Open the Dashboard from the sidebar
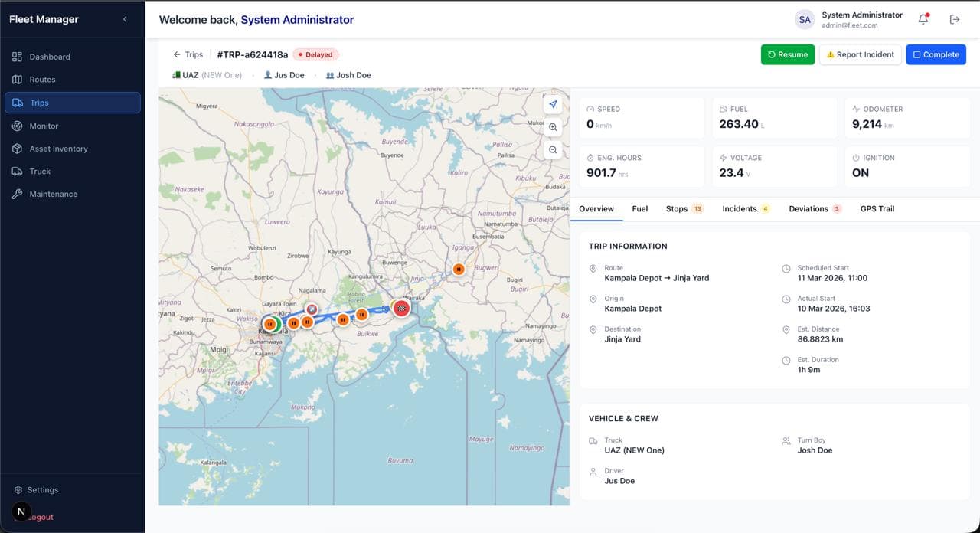The width and height of the screenshot is (980, 533). click(x=50, y=56)
